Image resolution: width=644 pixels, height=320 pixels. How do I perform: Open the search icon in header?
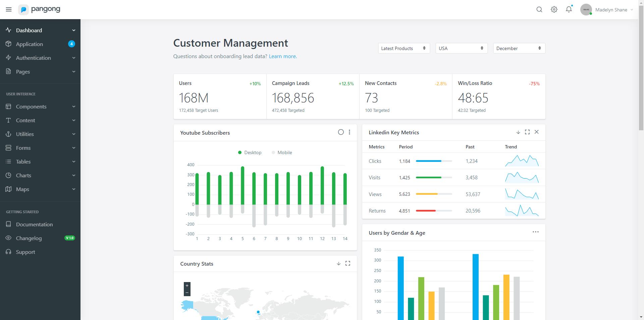coord(539,9)
